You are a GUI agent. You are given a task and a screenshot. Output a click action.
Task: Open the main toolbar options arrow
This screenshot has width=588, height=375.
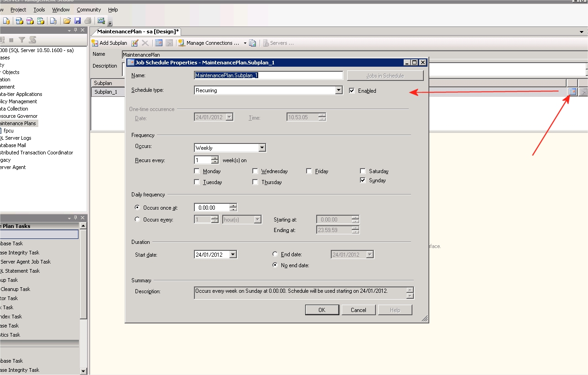(x=110, y=23)
